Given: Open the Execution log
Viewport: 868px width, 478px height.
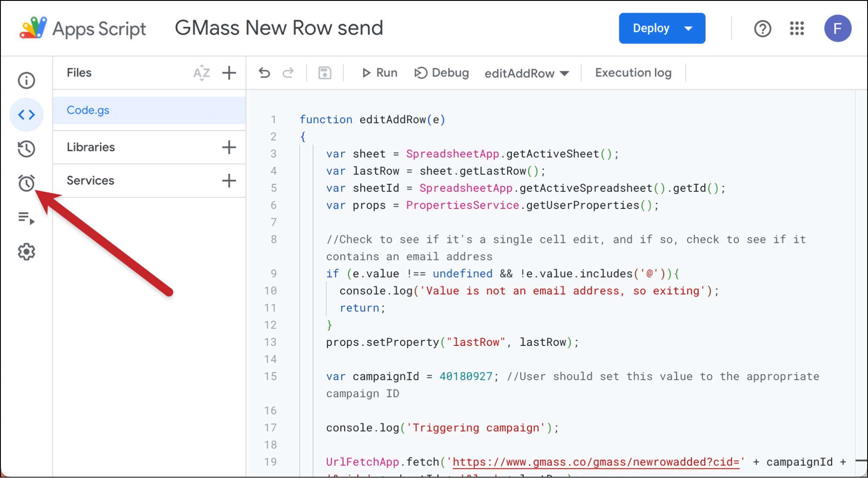Looking at the screenshot, I should pyautogui.click(x=633, y=73).
